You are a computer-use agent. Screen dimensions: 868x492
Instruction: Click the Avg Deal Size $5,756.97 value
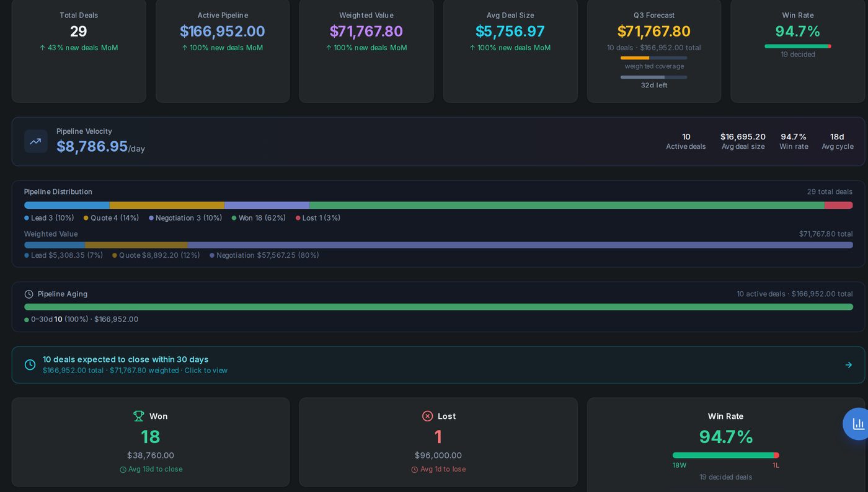coord(510,31)
